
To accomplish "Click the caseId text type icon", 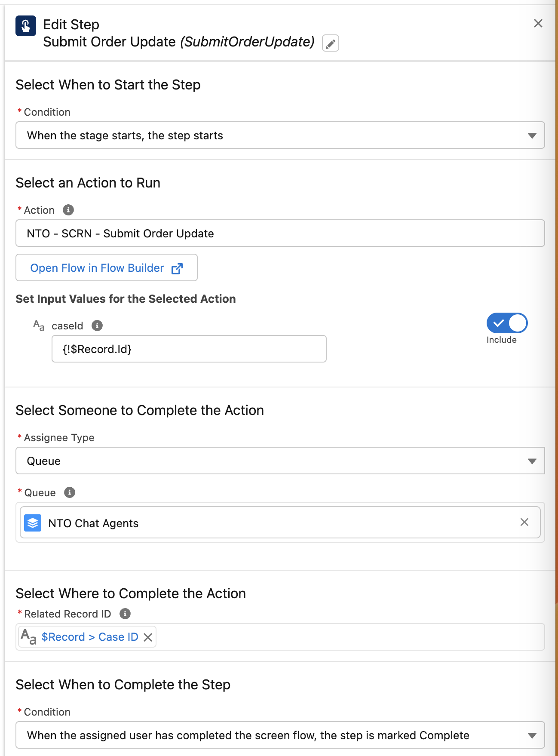I will (x=39, y=326).
